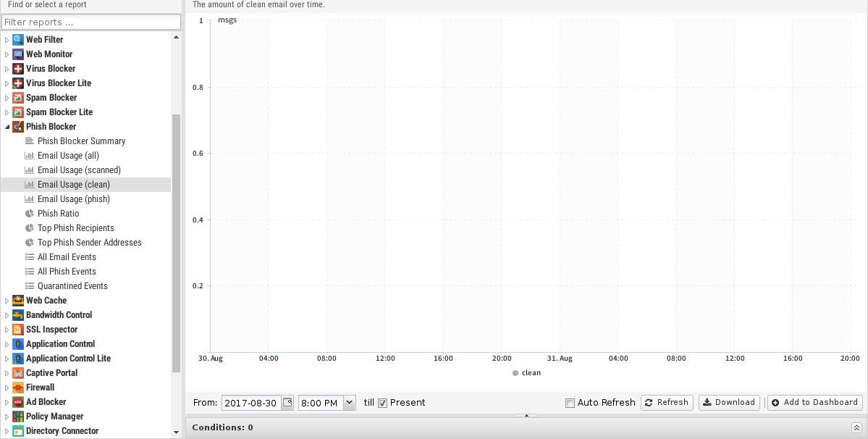Expand the Policy Manager tree node
The height and width of the screenshot is (439, 868).
click(7, 417)
